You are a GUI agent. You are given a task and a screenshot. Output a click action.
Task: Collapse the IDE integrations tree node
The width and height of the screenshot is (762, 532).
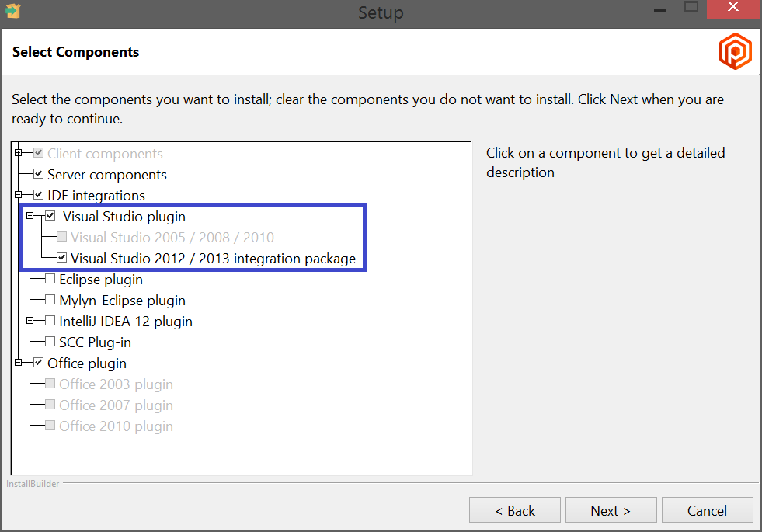tap(16, 195)
